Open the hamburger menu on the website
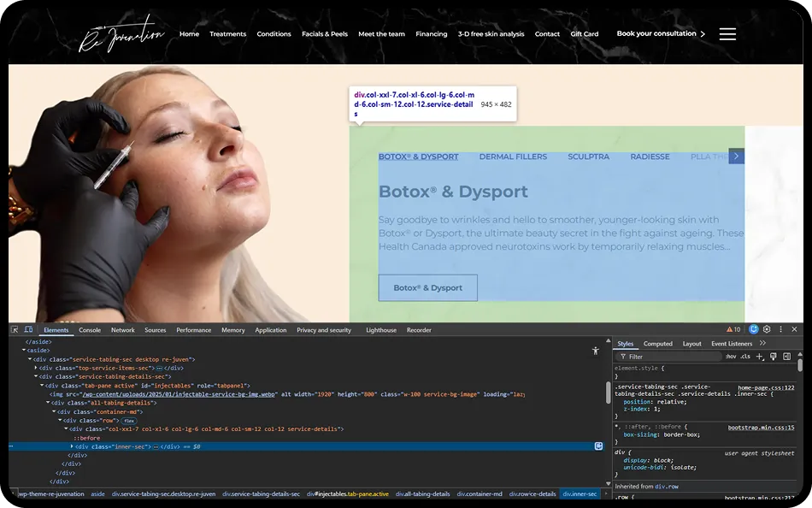812x508 pixels. coord(727,33)
